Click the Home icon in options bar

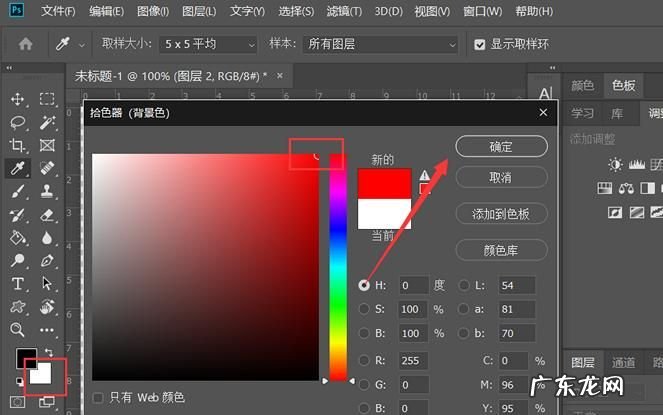pyautogui.click(x=26, y=44)
